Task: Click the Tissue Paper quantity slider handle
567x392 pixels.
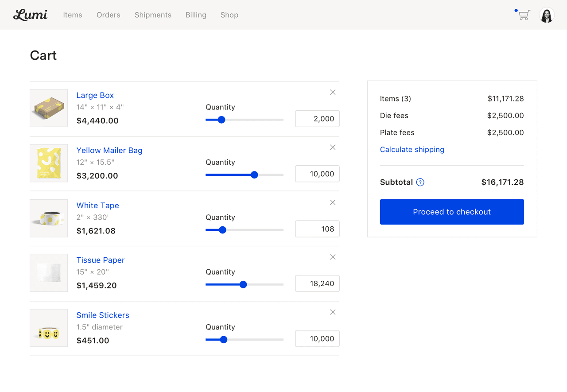Action: tap(243, 284)
